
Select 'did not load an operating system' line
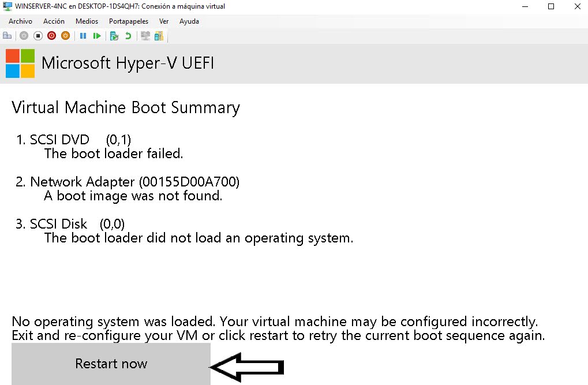pos(199,238)
